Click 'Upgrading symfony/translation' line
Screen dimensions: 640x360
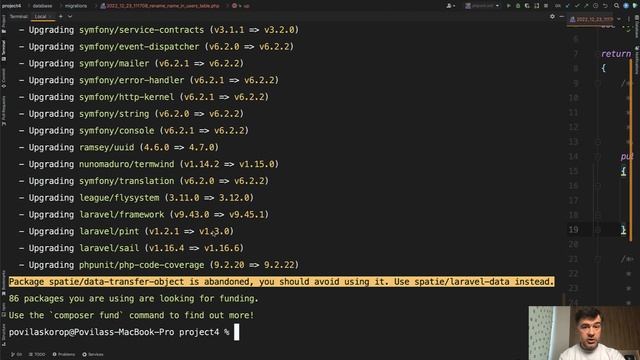tap(144, 181)
